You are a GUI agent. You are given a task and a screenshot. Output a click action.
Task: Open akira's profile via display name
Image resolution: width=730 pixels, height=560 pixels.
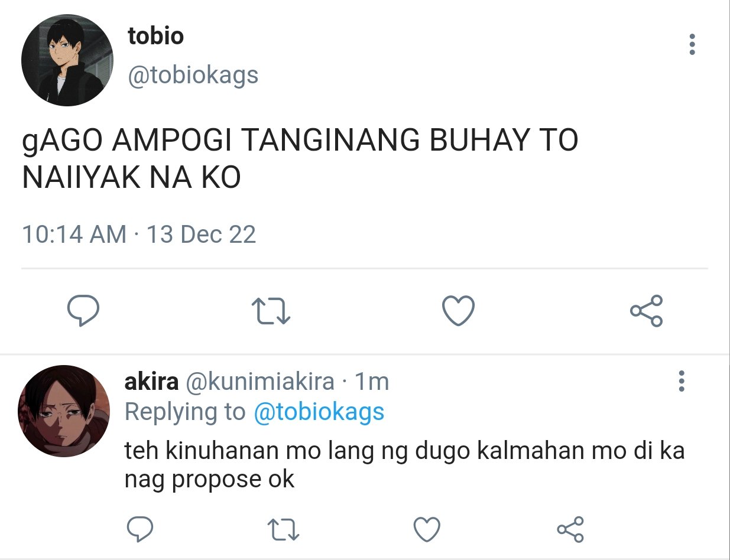tap(151, 382)
